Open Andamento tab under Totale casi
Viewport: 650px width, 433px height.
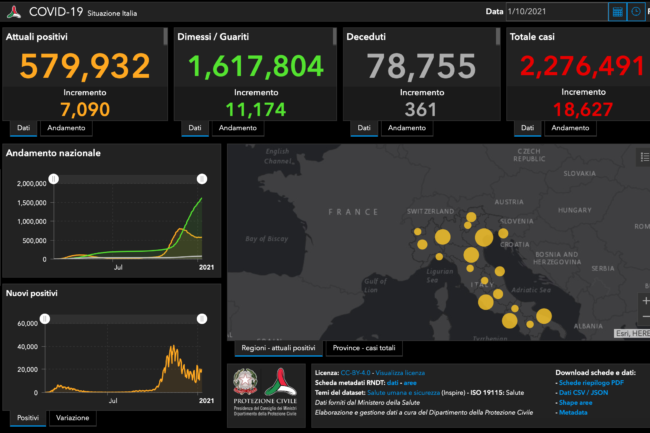pos(570,128)
